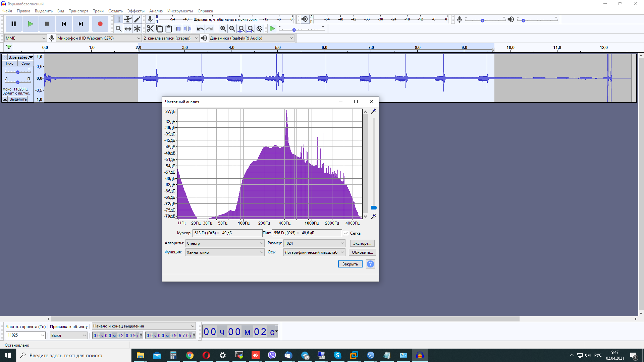This screenshot has height=362, width=644.
Task: Open the Функция Ханна окно dropdown
Action: [225, 252]
